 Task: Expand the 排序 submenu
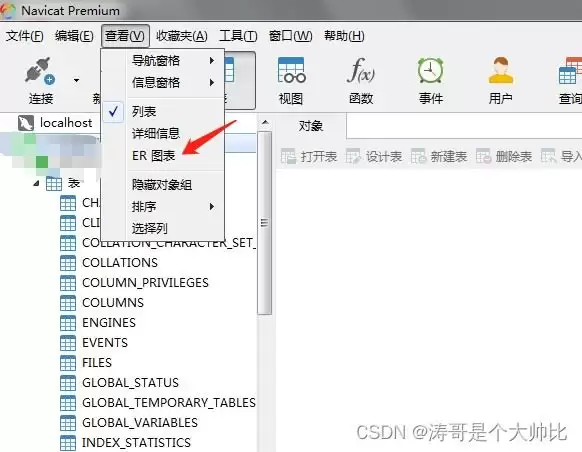163,206
